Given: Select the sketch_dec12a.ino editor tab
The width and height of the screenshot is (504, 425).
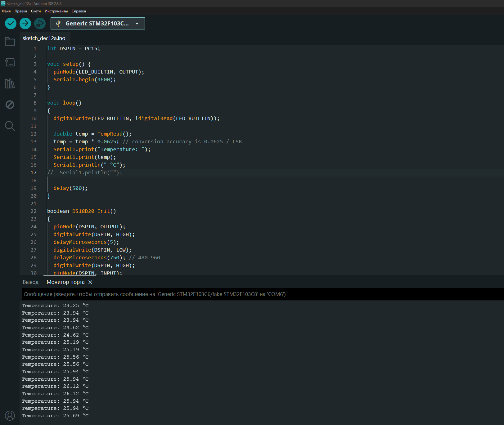Looking at the screenshot, I should pyautogui.click(x=44, y=38).
